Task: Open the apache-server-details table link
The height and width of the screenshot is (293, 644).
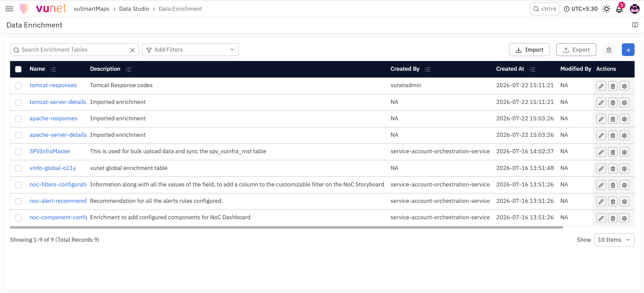Action: pyautogui.click(x=58, y=135)
